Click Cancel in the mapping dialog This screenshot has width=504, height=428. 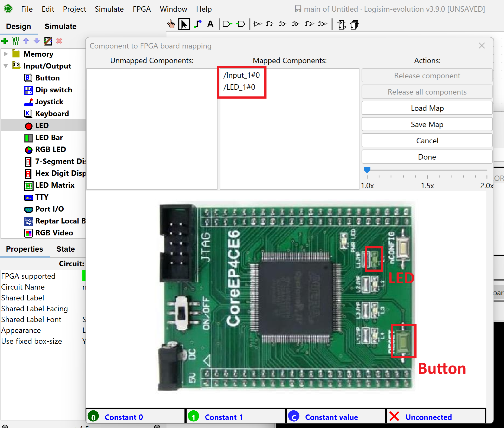tap(427, 141)
